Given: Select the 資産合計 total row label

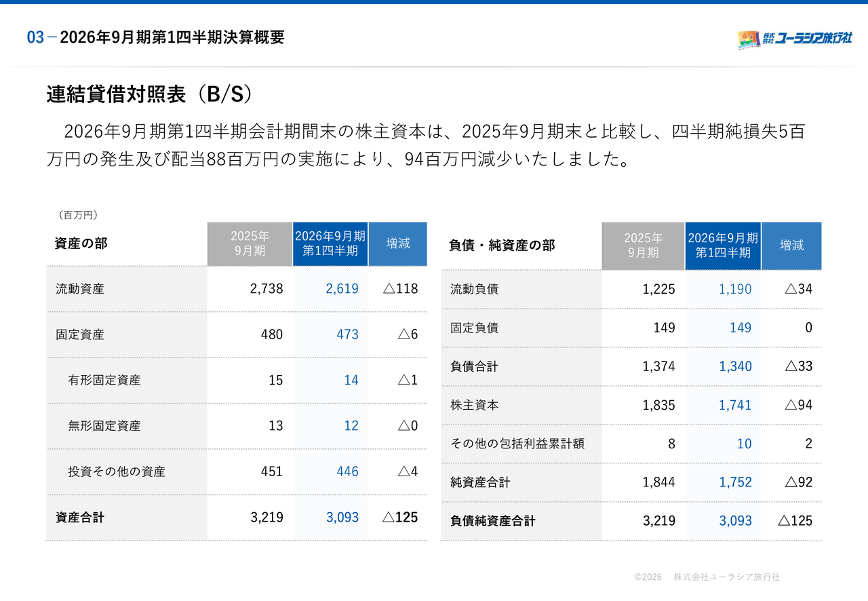Looking at the screenshot, I should [80, 518].
